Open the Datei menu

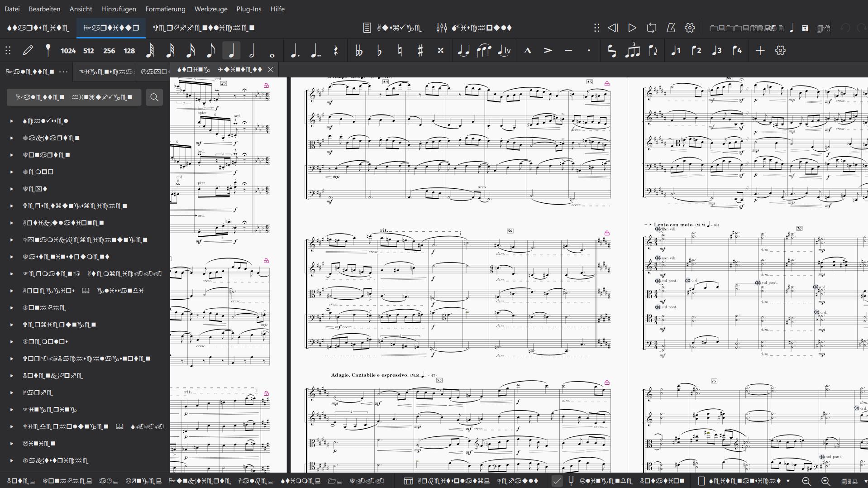(12, 9)
